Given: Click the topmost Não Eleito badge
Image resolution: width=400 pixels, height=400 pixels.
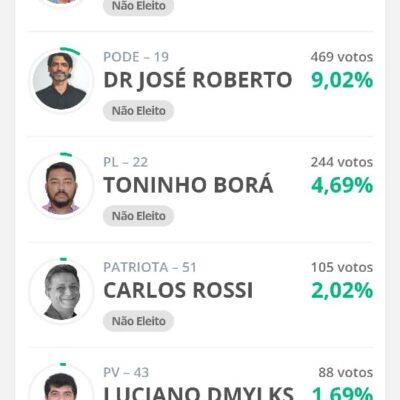Looking at the screenshot, I should [139, 7].
